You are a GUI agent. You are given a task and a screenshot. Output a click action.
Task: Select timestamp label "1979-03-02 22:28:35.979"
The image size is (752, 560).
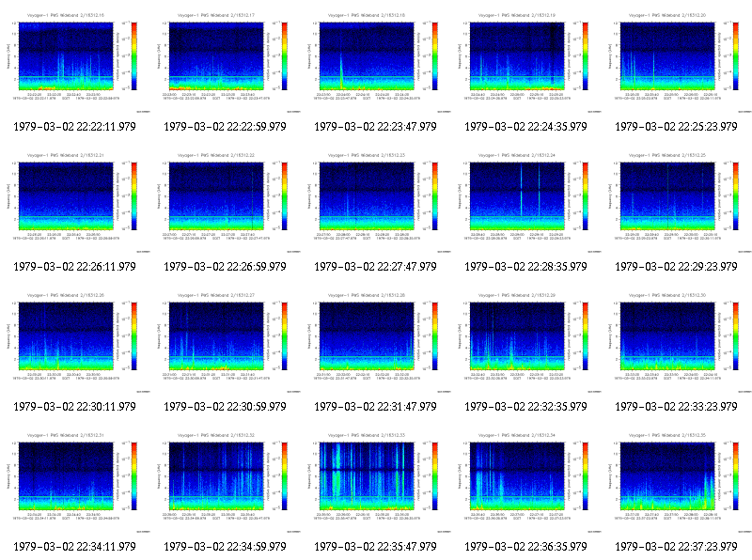(x=526, y=267)
